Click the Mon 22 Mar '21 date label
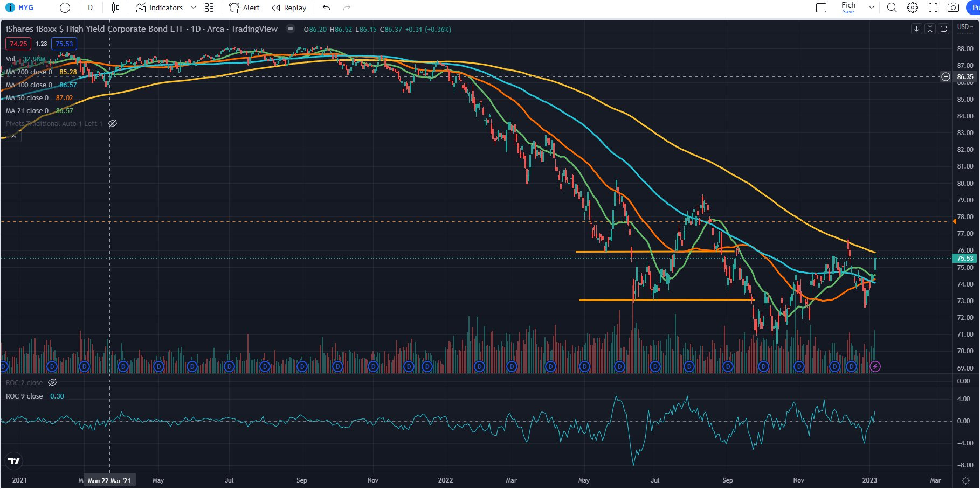This screenshot has width=980, height=489. (x=109, y=480)
